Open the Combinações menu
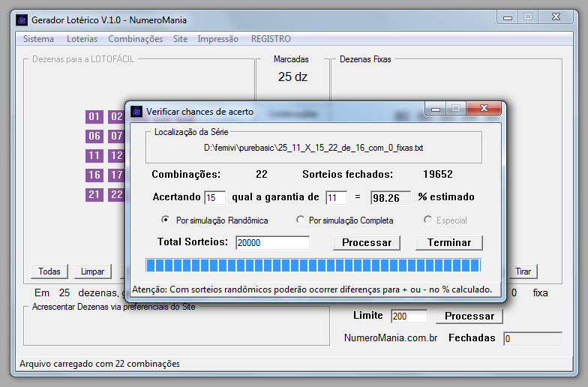Viewport: 588px width, 387px height. point(135,39)
